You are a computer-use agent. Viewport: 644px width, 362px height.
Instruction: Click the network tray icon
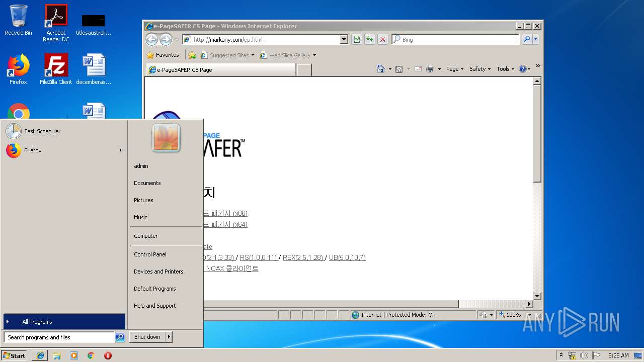tap(572, 355)
